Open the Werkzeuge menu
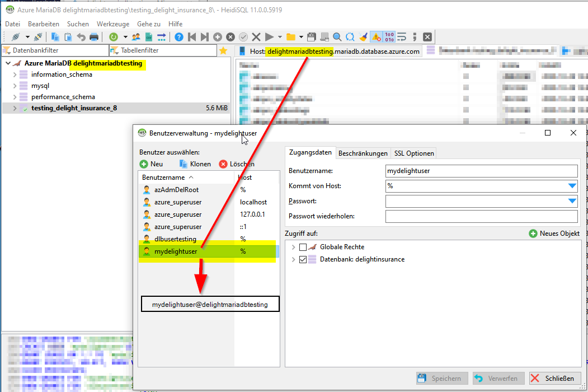The height and width of the screenshot is (392, 588). [x=112, y=24]
